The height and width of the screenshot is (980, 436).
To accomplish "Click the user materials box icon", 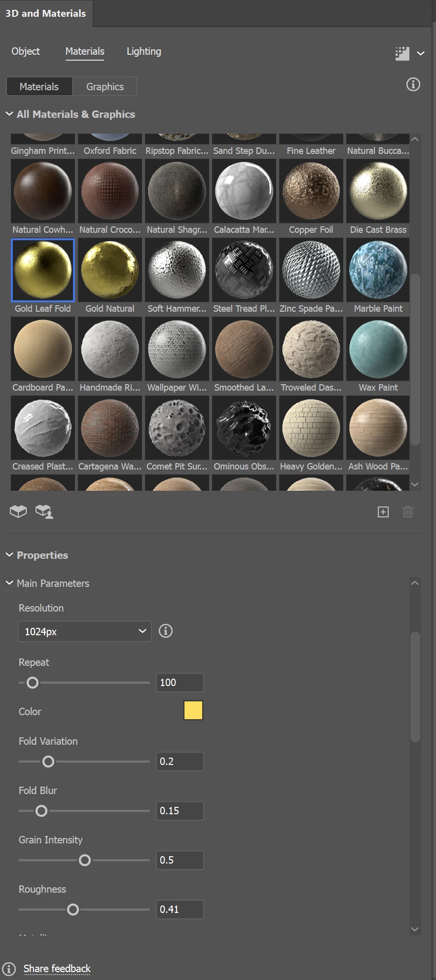I will point(44,511).
